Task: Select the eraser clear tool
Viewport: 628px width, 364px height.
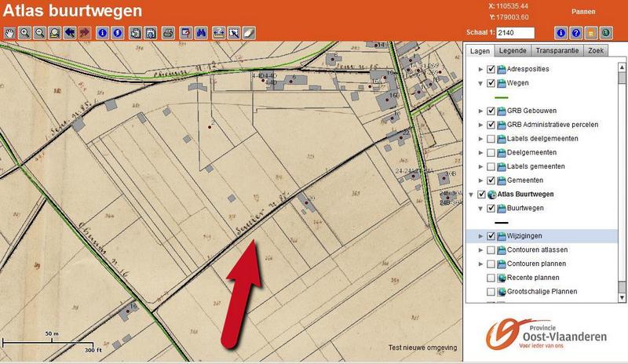Action: click(249, 33)
